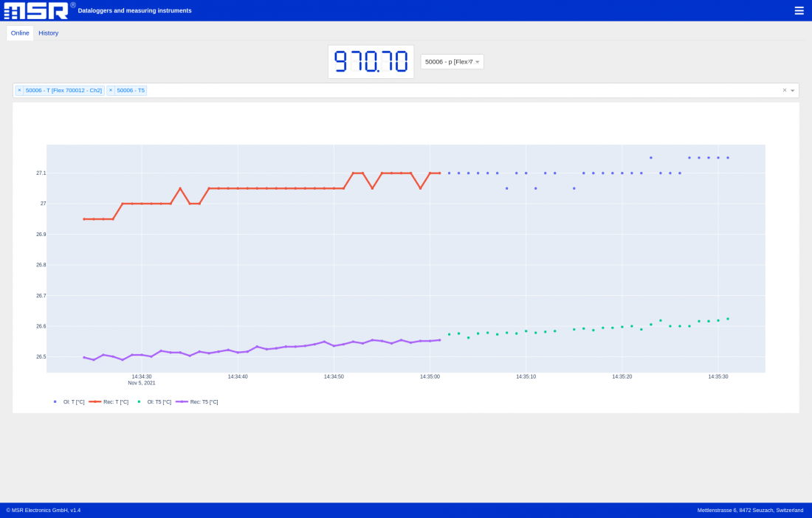Select the Online tab
Viewport: 812px width, 518px height.
tap(20, 33)
